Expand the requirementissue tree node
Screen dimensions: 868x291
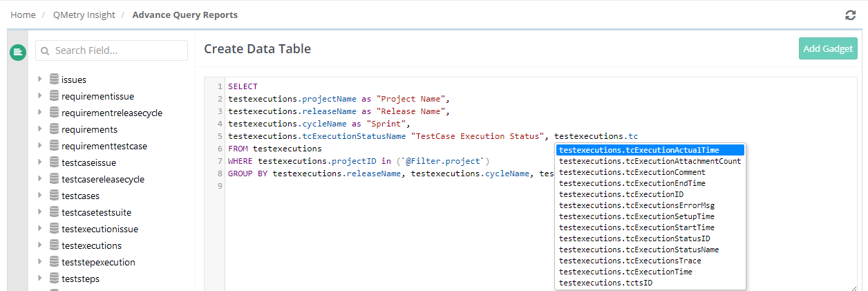(40, 96)
